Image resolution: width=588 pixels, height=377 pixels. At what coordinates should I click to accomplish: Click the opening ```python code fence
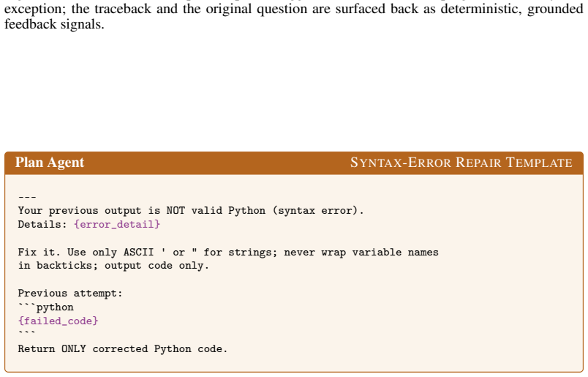pos(46,307)
